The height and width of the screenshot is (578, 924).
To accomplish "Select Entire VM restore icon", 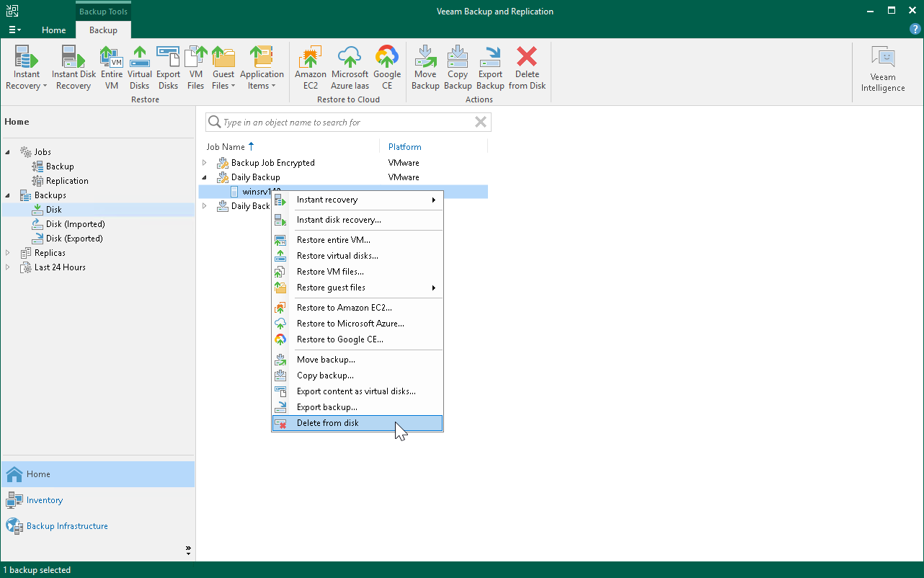I will click(112, 68).
